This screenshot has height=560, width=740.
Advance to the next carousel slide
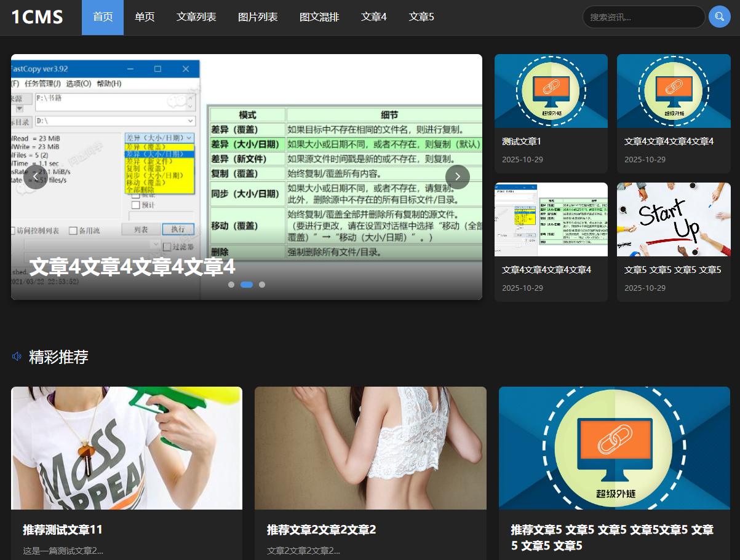pyautogui.click(x=457, y=177)
